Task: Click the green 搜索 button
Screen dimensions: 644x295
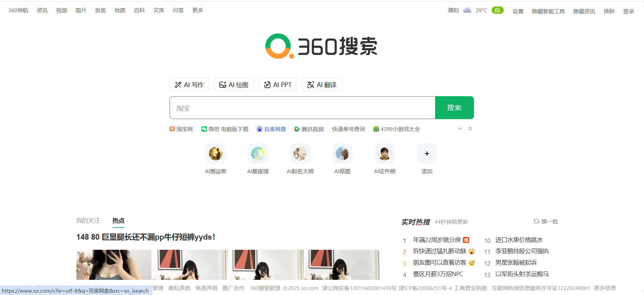Action: [454, 108]
